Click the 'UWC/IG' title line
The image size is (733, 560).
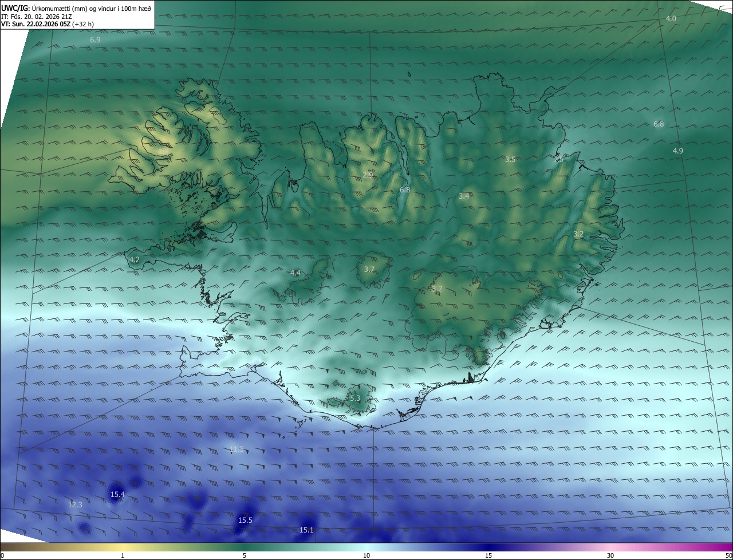(x=76, y=8)
